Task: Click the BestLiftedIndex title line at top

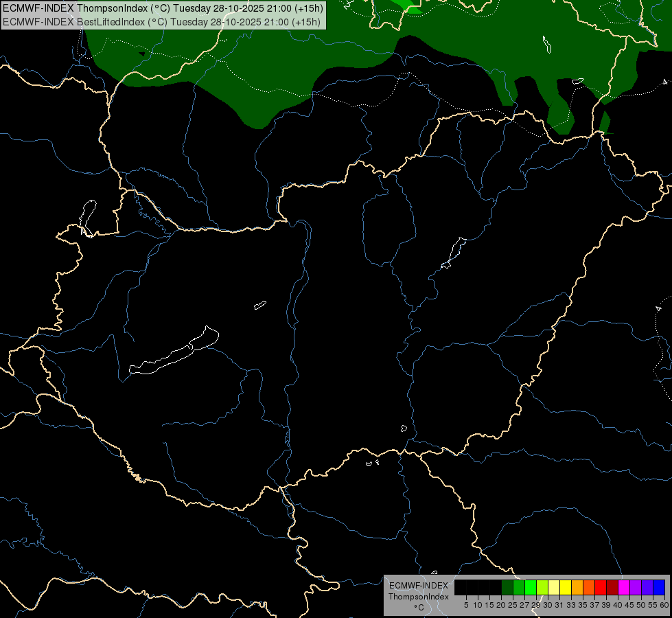Action: pos(161,22)
